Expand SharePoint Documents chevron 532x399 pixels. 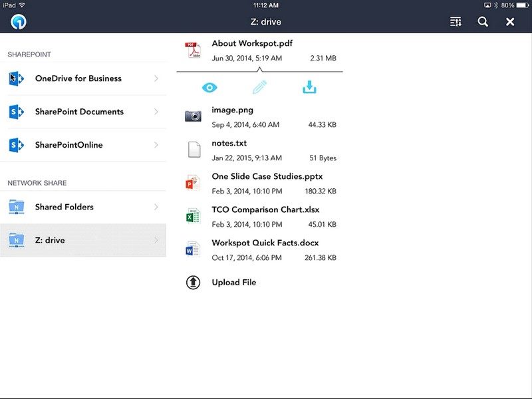pos(156,112)
